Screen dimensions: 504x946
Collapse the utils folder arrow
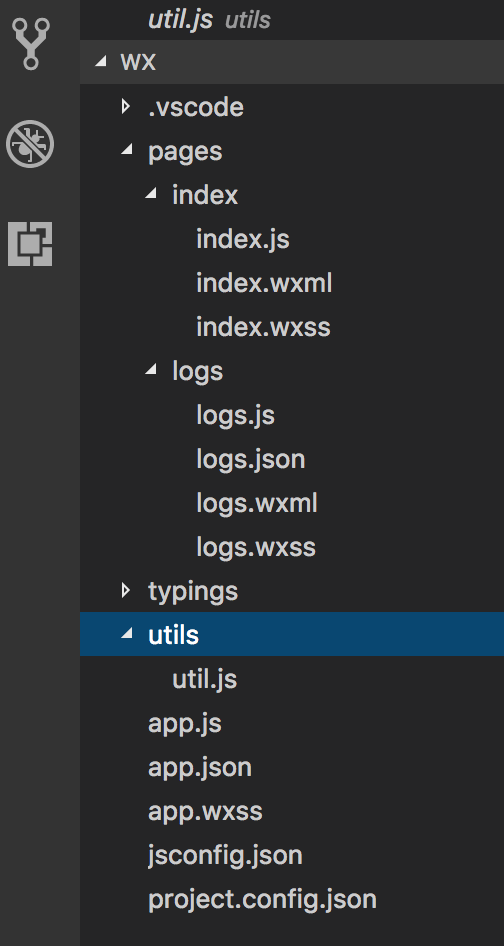[126, 634]
